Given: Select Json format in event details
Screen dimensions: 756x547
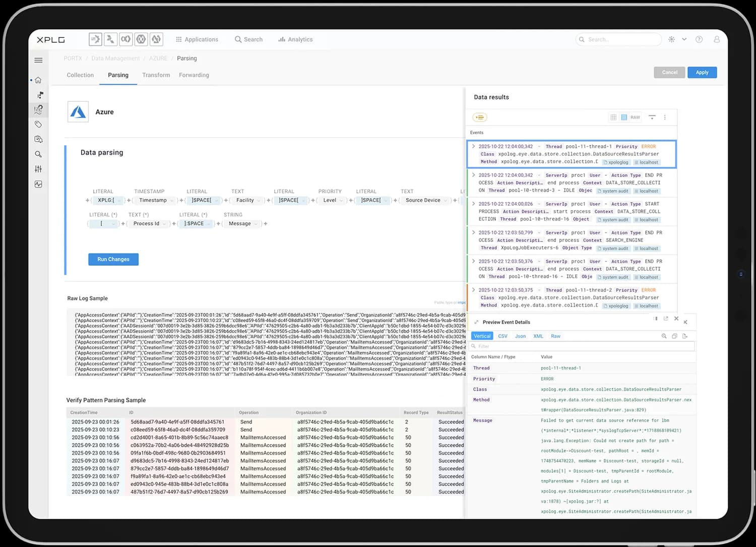Looking at the screenshot, I should click(x=520, y=336).
